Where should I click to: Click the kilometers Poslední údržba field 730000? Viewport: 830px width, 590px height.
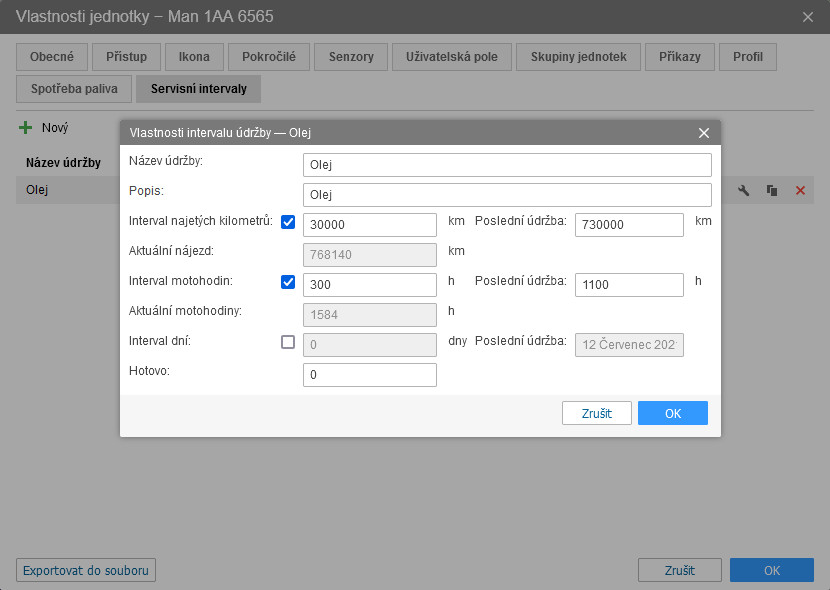[x=629, y=225]
